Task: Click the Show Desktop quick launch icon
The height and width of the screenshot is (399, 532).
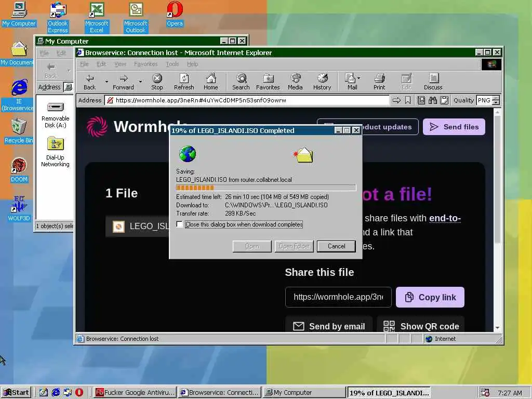Action: (44, 392)
